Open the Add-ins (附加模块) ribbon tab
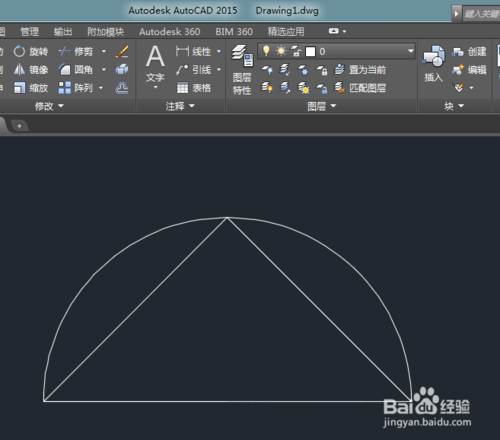500x440 pixels. point(106,32)
